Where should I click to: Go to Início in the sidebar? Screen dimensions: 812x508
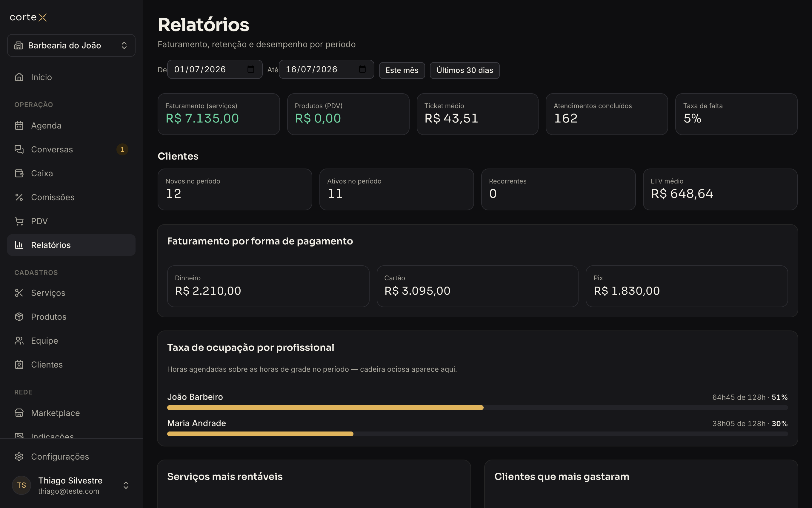click(71, 77)
